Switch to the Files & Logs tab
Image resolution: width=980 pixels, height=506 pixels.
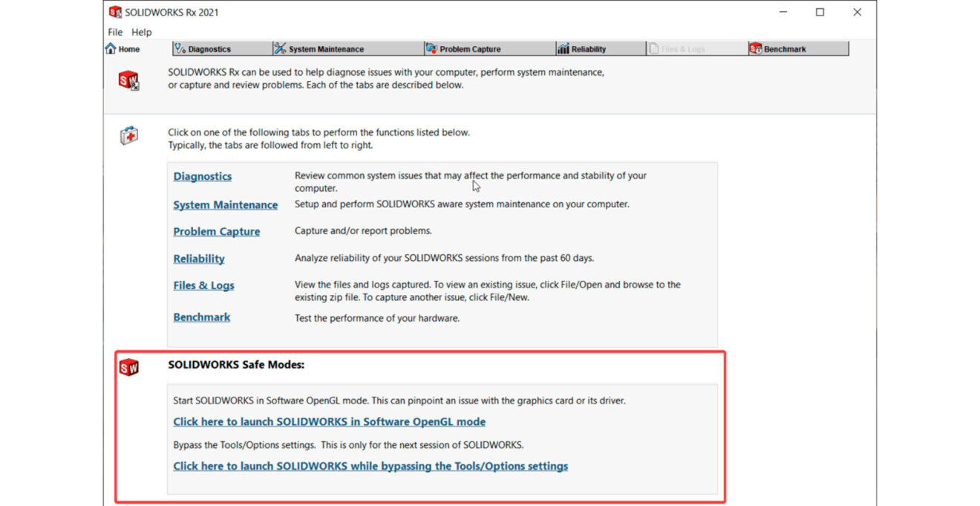(x=682, y=49)
